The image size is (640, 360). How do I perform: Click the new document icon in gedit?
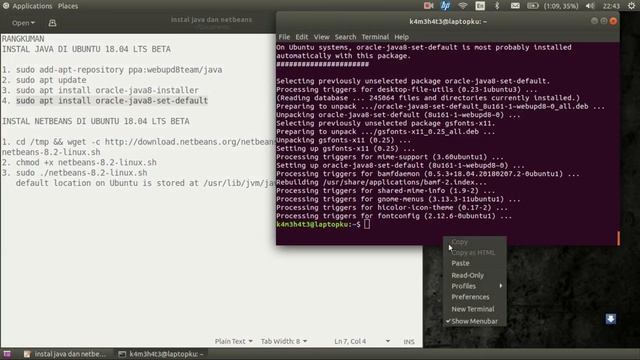pyautogui.click(x=52, y=23)
